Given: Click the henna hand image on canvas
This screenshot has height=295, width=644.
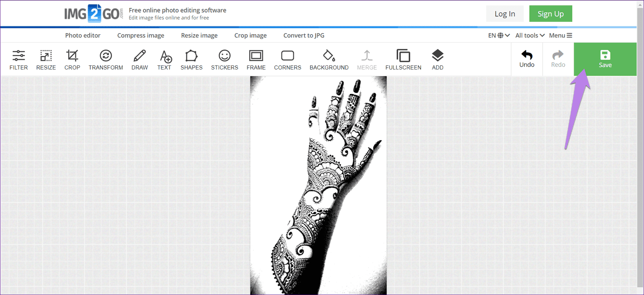Looking at the screenshot, I should coord(318,185).
